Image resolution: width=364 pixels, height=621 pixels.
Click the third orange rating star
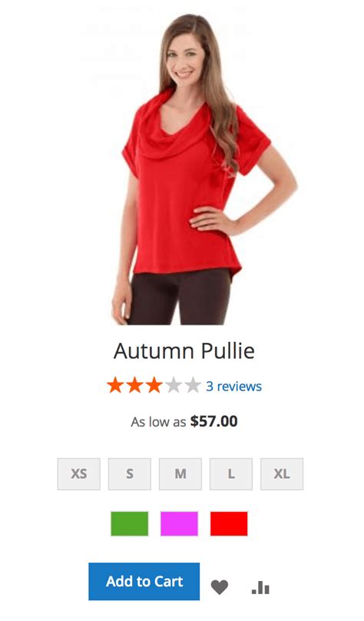tap(154, 385)
